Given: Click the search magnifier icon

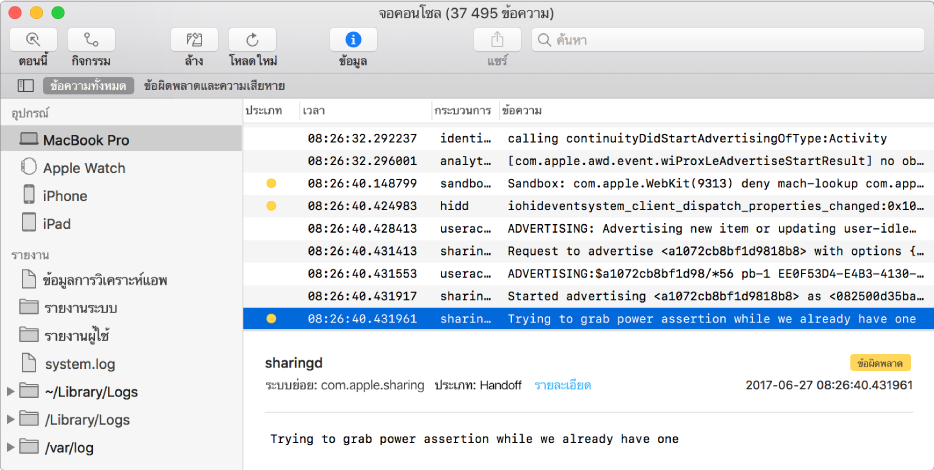Looking at the screenshot, I should click(544, 40).
